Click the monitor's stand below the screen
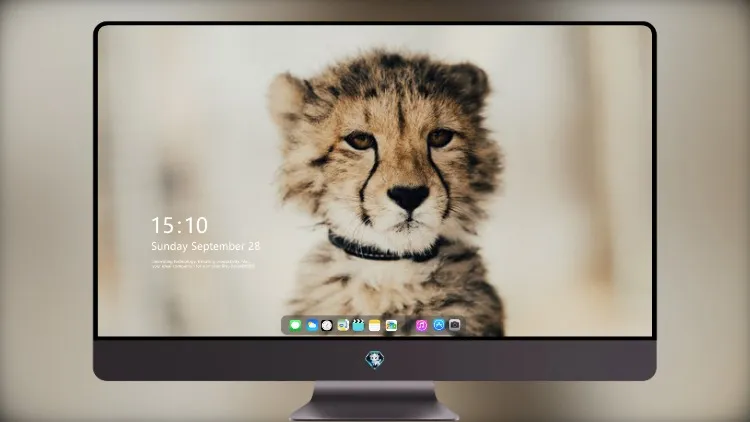Viewport: 750px width, 422px height. (x=375, y=401)
